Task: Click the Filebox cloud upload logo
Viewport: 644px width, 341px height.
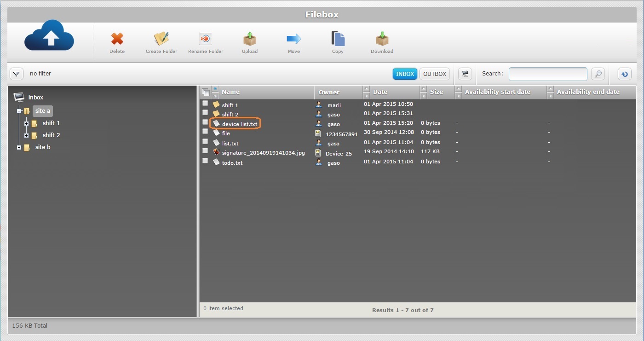Action: (x=49, y=35)
